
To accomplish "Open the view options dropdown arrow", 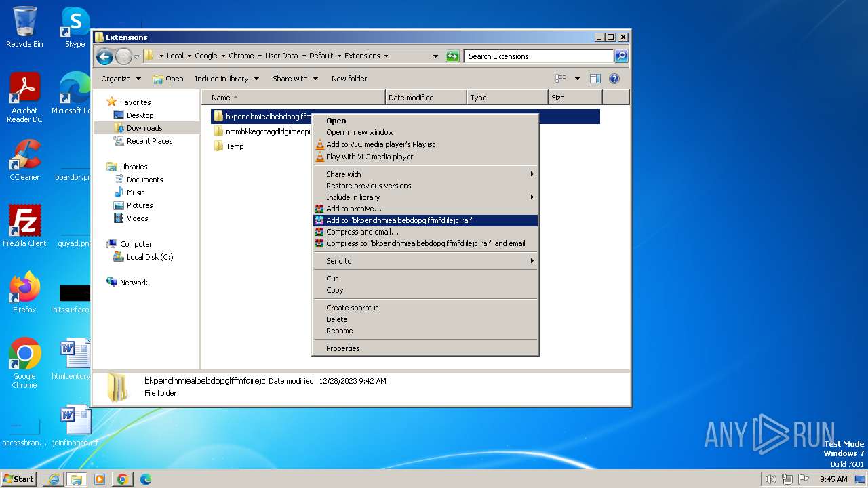I will click(x=577, y=79).
